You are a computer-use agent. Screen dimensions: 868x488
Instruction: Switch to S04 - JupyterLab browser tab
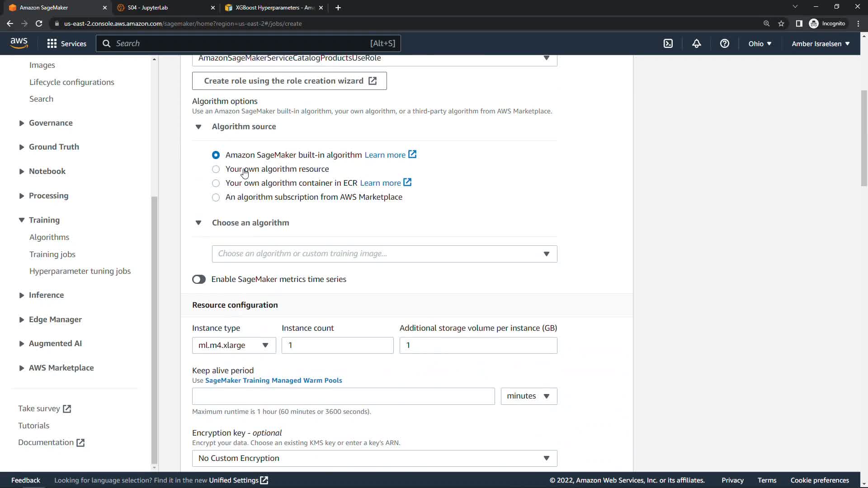165,8
